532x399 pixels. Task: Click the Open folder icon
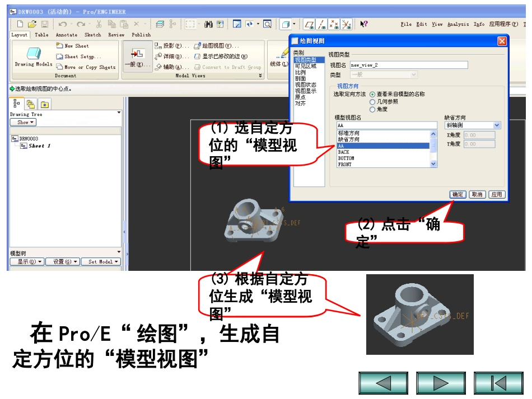pos(32,24)
